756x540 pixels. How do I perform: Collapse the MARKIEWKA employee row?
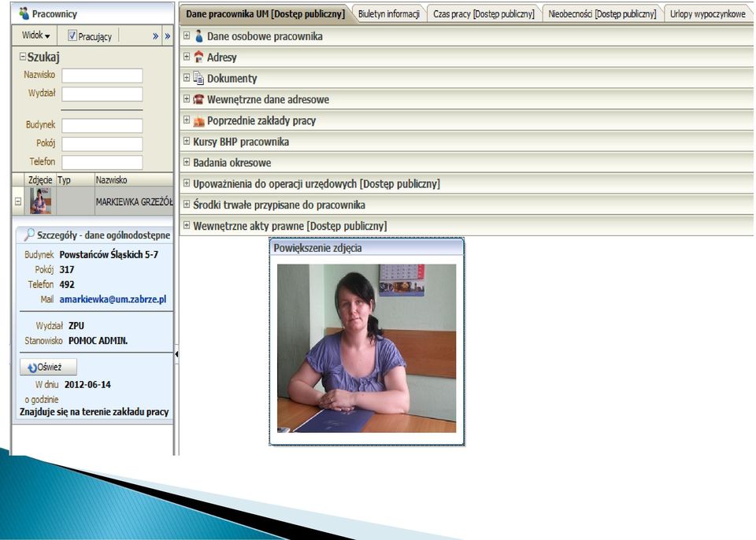pos(18,201)
